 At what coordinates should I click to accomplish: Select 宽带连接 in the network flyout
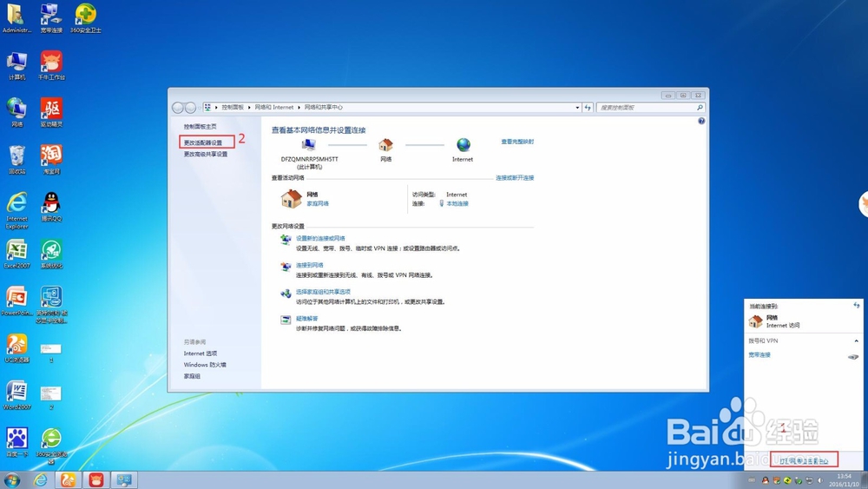(x=759, y=355)
